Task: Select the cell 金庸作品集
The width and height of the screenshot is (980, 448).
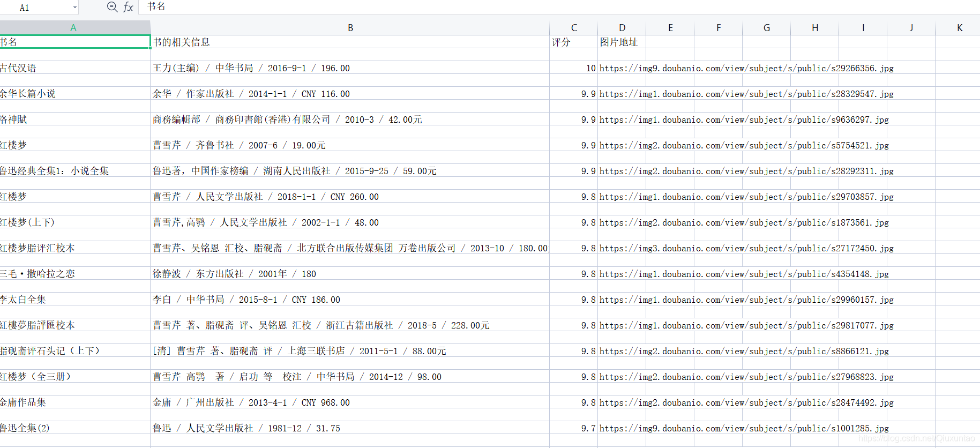Action: point(75,402)
